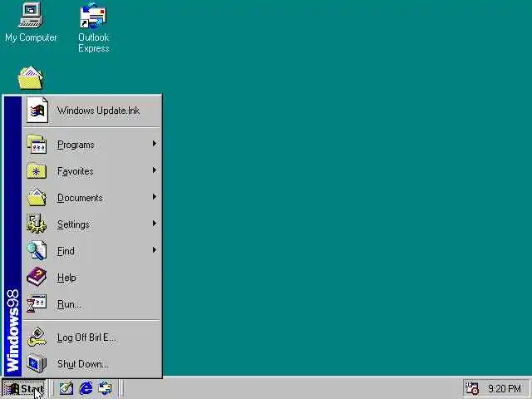Click the Help book icon
Viewport: 532px width, 399px height.
(37, 277)
